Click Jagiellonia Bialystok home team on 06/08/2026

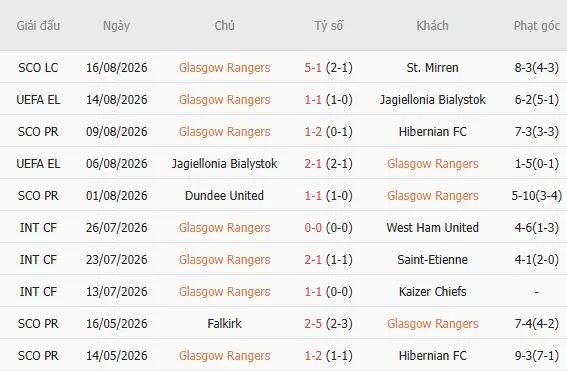224,163
